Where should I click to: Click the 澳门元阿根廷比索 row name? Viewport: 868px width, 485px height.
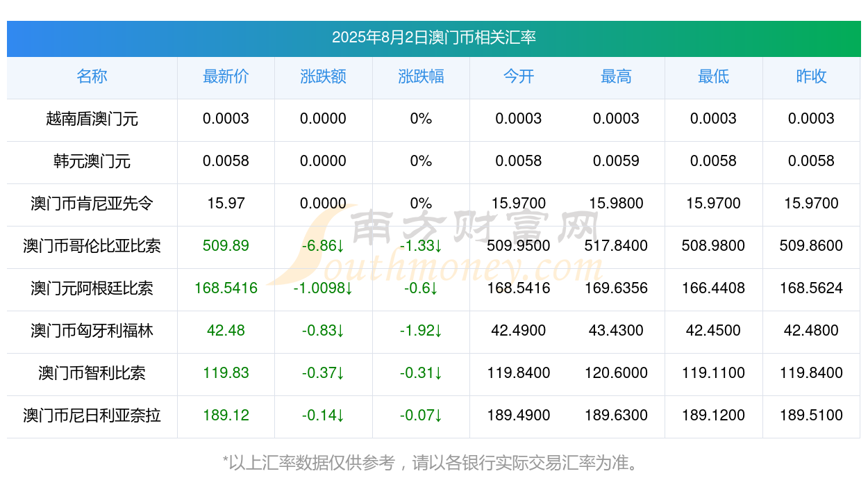click(x=92, y=288)
